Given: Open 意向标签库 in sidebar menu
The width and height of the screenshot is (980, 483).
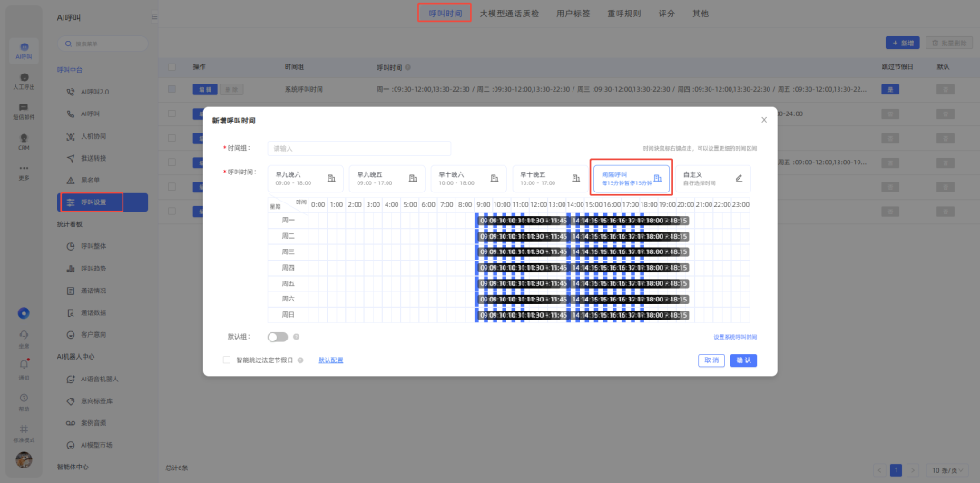Looking at the screenshot, I should coord(97,401).
